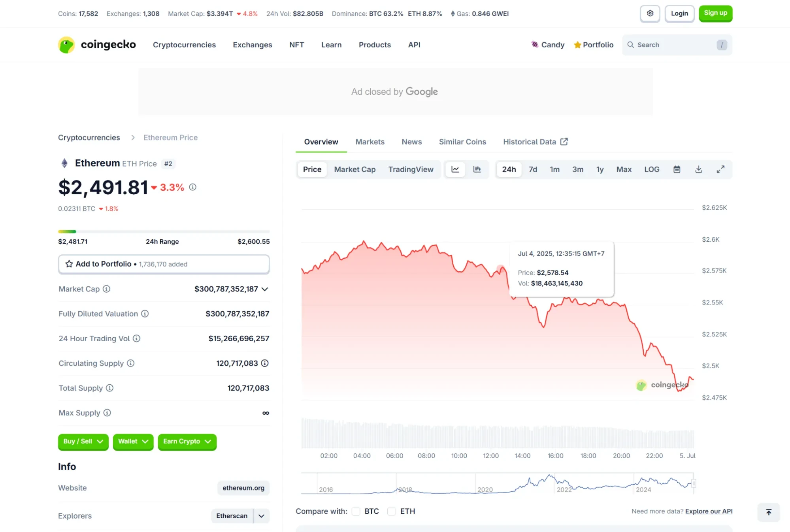Open Portfolio star link
The height and width of the screenshot is (532, 790).
coord(594,45)
